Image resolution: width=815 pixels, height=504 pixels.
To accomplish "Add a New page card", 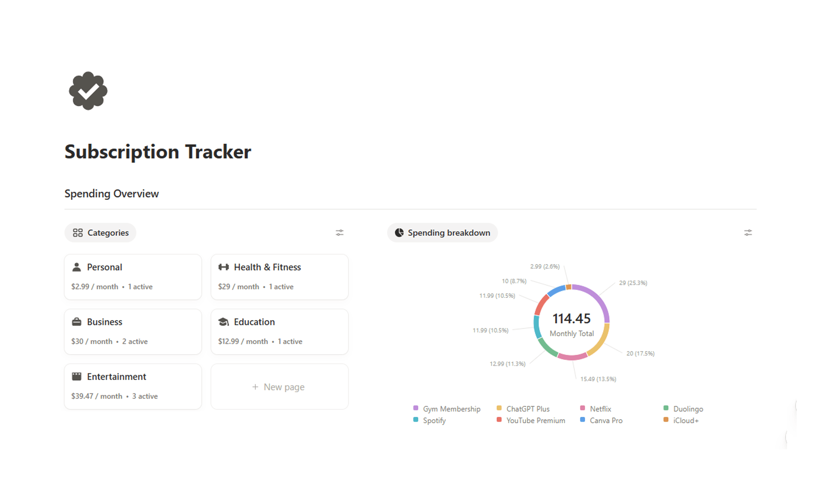I will tap(279, 386).
